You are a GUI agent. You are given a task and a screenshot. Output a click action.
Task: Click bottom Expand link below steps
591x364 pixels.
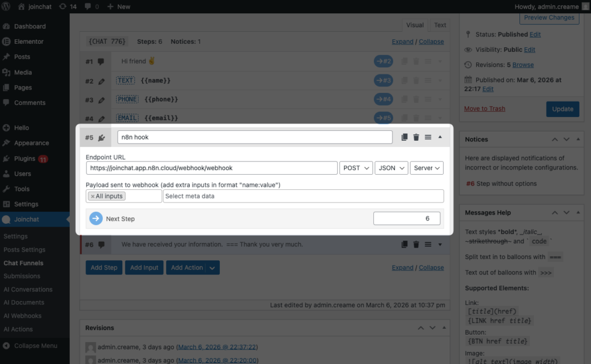pos(402,268)
